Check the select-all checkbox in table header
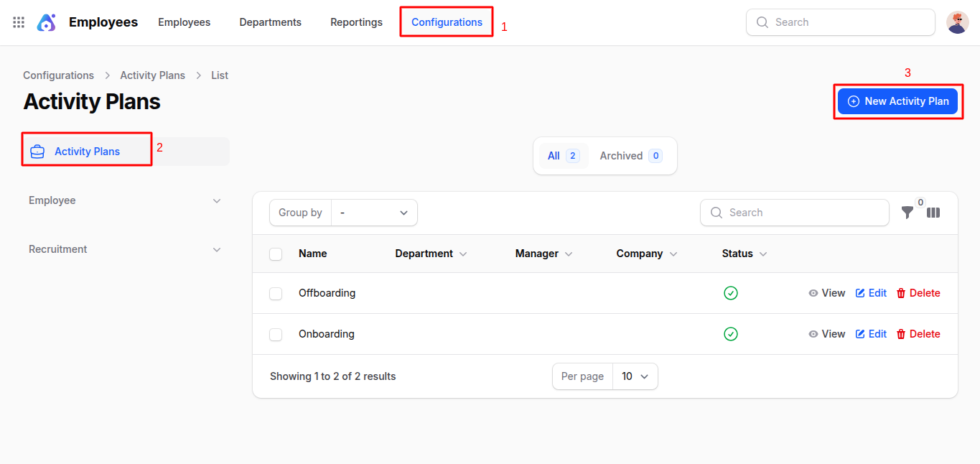The height and width of the screenshot is (464, 980). pyautogui.click(x=276, y=254)
